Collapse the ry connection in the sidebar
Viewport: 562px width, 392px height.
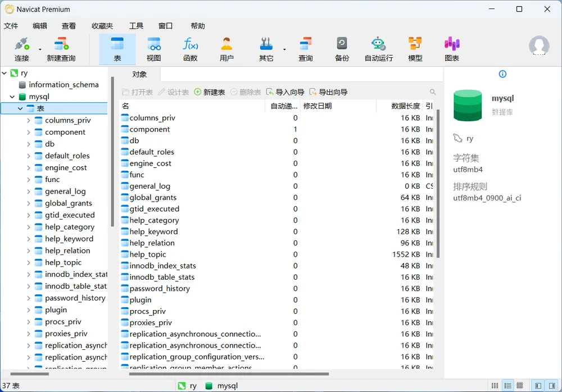[x=4, y=73]
